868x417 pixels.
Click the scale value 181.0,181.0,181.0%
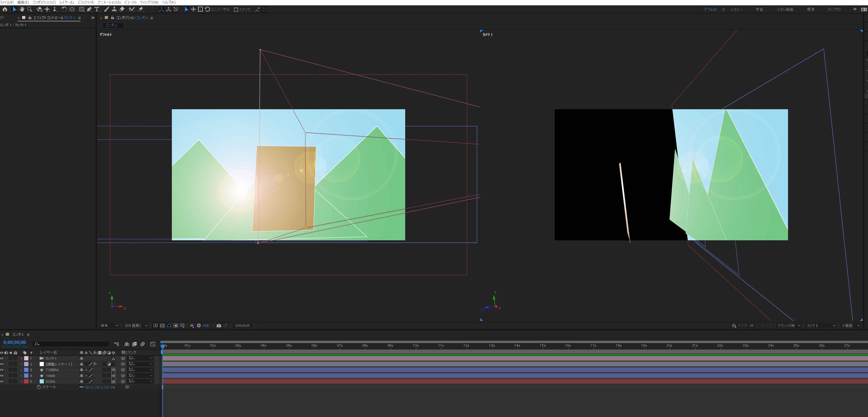(99, 387)
